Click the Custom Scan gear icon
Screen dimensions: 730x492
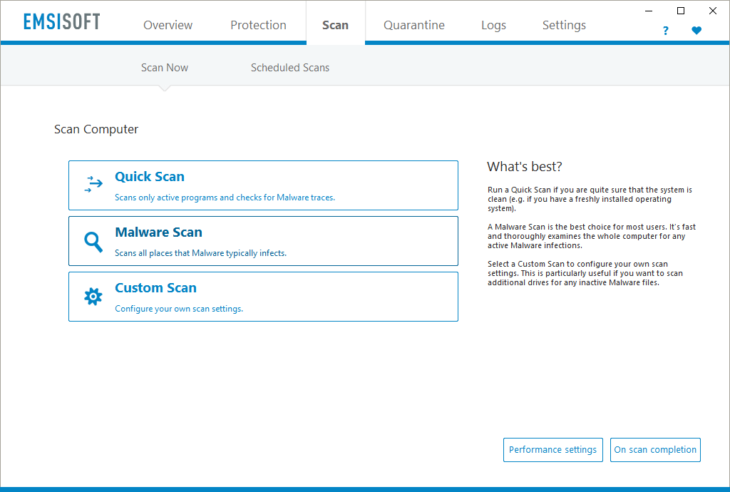(93, 296)
